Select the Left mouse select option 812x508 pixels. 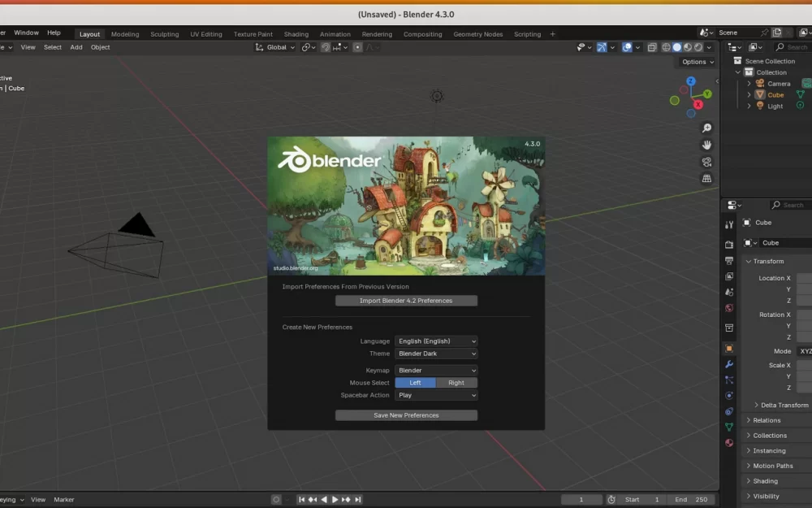coord(416,382)
